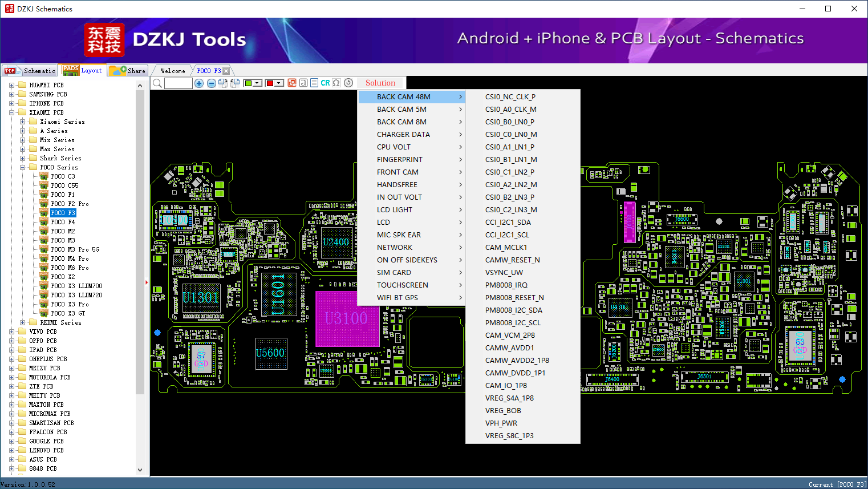Open the WIFI BT GPS submenu
The width and height of the screenshot is (868, 489).
[x=412, y=298]
